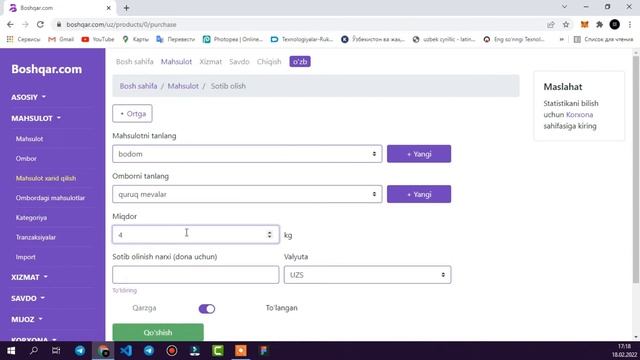The width and height of the screenshot is (640, 360).
Task: Expand the MIJOZ sidebar section
Action: coord(27,319)
